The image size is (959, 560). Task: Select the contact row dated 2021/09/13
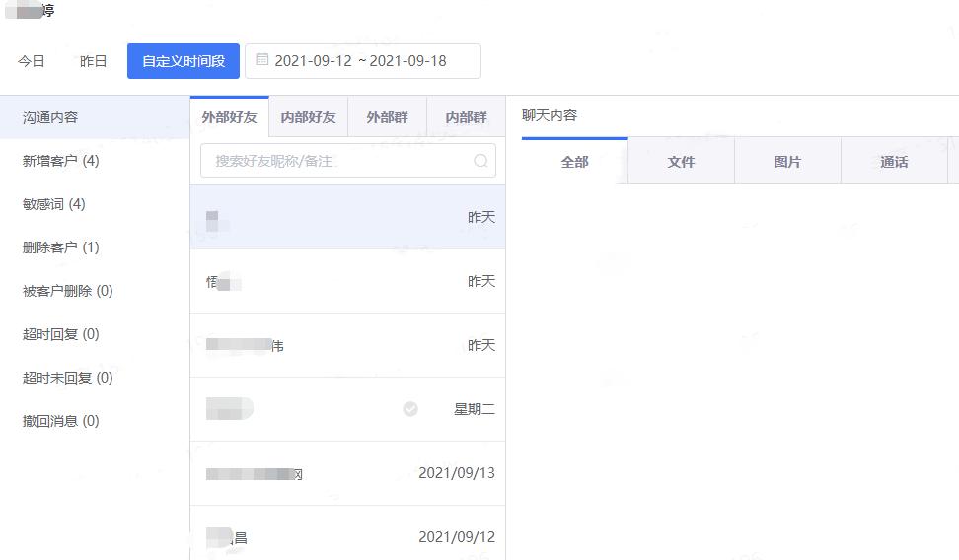(348, 473)
